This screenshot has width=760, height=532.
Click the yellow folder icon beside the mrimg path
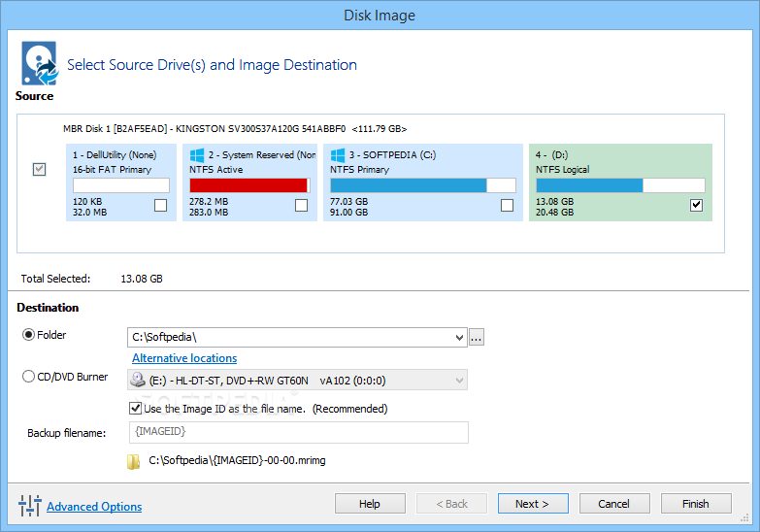pos(133,462)
